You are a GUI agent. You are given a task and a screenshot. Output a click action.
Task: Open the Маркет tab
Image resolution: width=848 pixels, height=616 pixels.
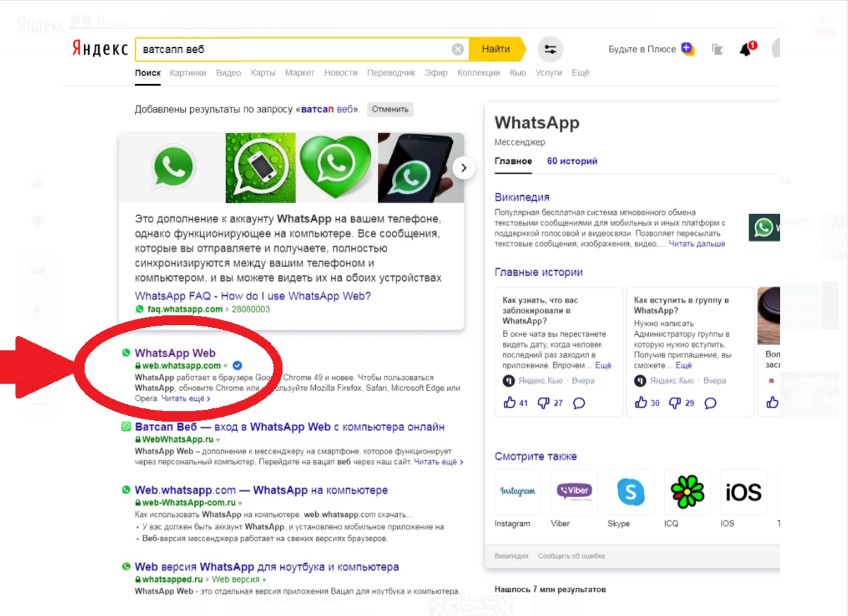click(x=300, y=73)
